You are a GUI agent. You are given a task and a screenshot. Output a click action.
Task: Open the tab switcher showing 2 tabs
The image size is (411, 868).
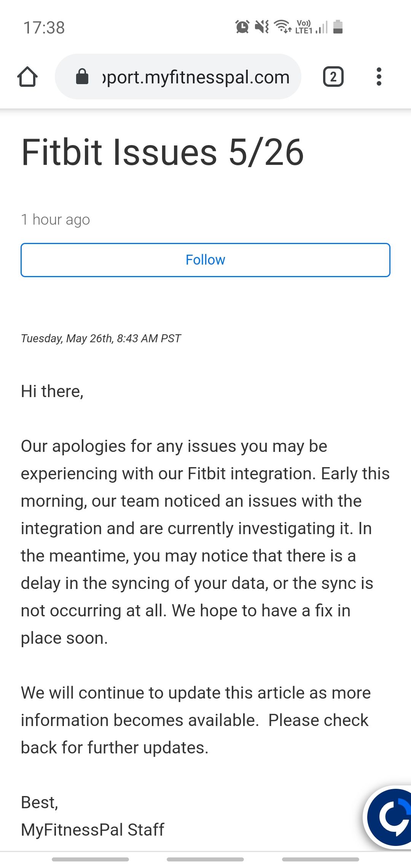coord(333,77)
